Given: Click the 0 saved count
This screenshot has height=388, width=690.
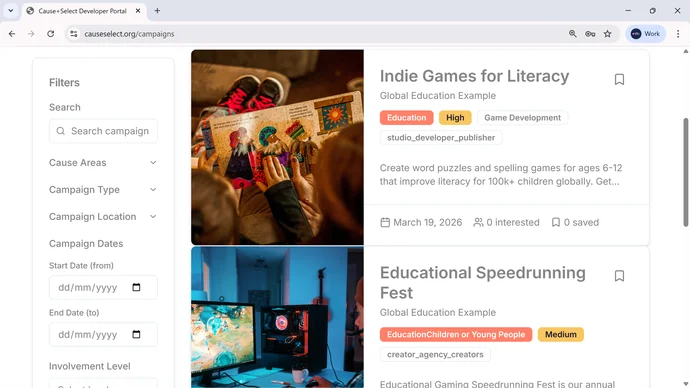Looking at the screenshot, I should coord(581,223).
